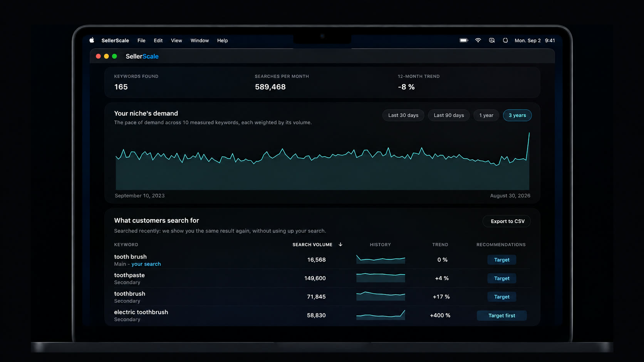The width and height of the screenshot is (644, 362).
Task: Open the Help menu
Action: tap(222, 40)
